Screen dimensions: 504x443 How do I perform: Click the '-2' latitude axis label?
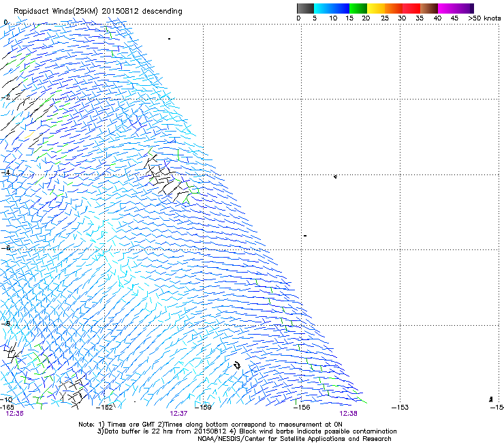(x=6, y=97)
